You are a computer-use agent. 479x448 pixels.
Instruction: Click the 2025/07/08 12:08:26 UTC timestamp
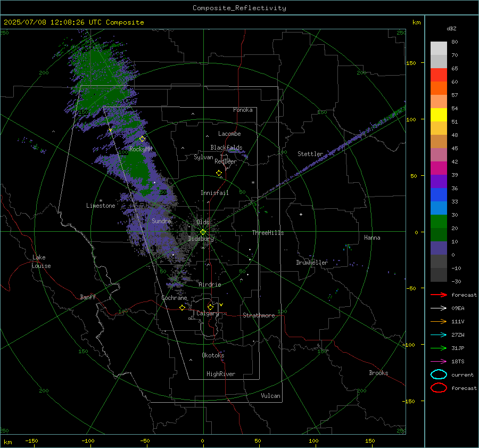click(53, 22)
